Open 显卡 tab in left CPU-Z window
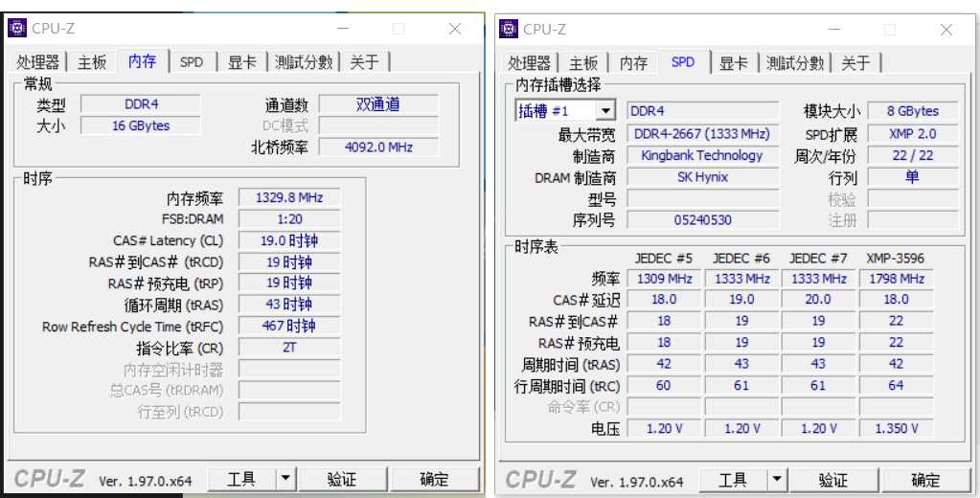The height and width of the screenshot is (498, 980). (242, 62)
